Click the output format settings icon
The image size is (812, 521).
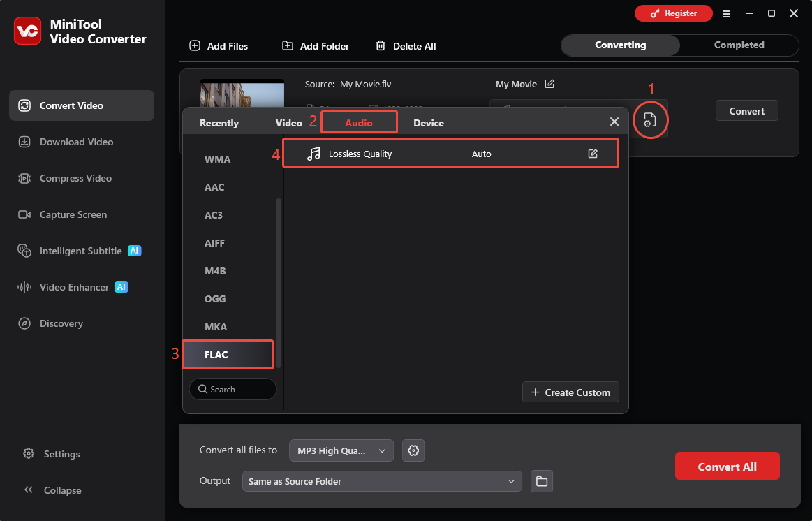pyautogui.click(x=650, y=120)
